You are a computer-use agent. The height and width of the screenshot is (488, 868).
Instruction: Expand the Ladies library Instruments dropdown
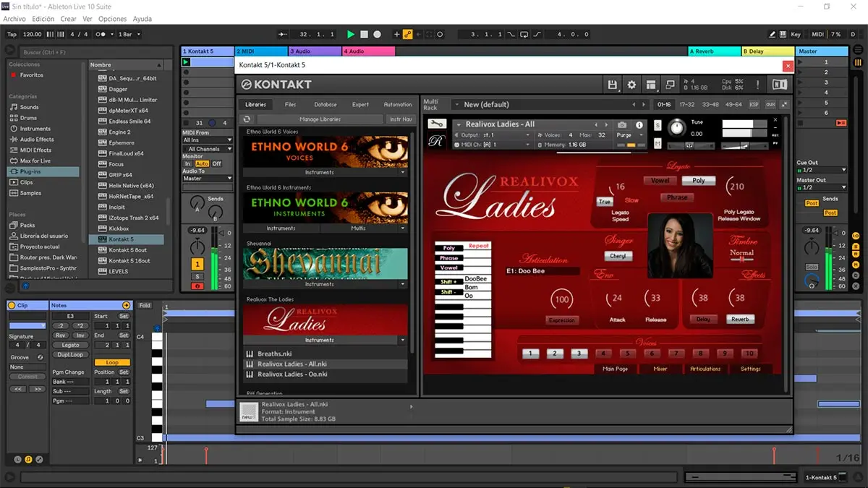click(325, 340)
